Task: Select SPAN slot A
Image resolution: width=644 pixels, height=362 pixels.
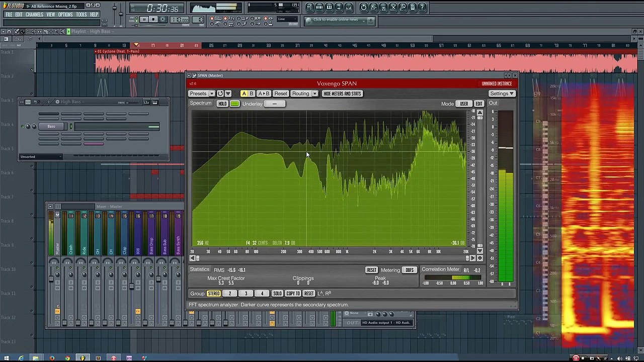Action: click(244, 94)
